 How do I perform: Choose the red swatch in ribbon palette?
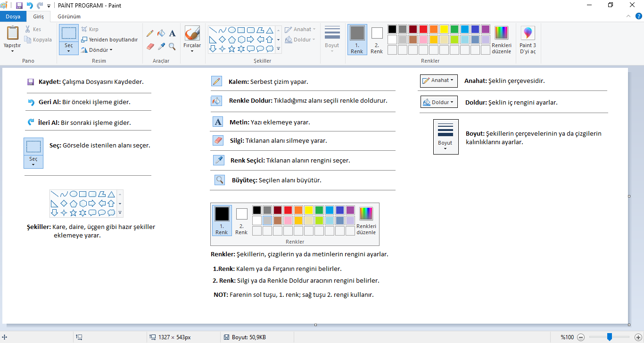pyautogui.click(x=423, y=29)
